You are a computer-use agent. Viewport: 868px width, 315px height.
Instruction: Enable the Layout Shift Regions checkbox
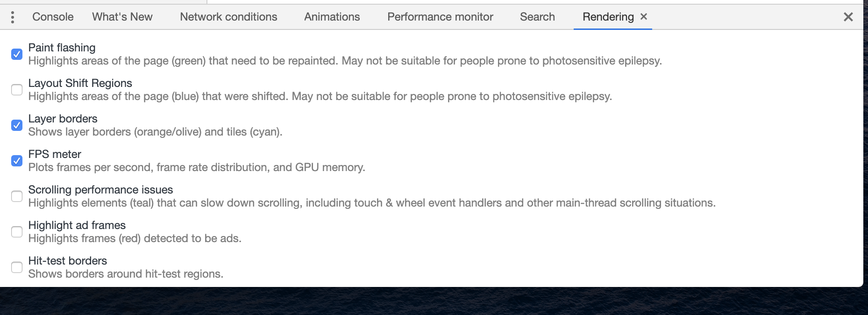(x=17, y=90)
